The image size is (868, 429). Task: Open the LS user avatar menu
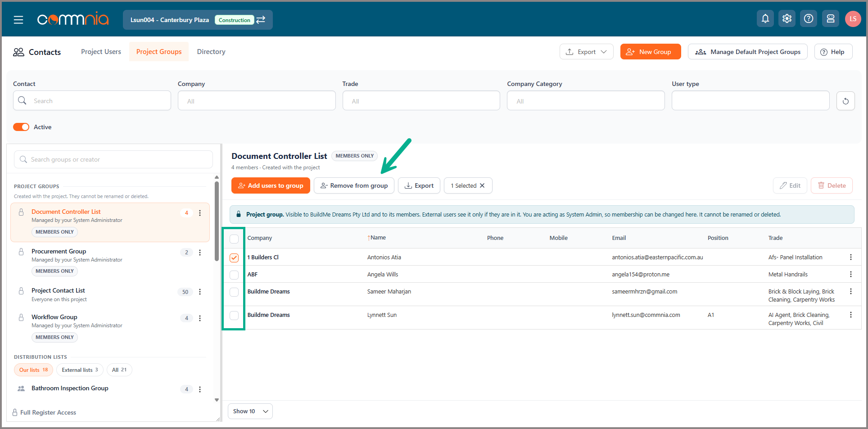[x=853, y=19]
